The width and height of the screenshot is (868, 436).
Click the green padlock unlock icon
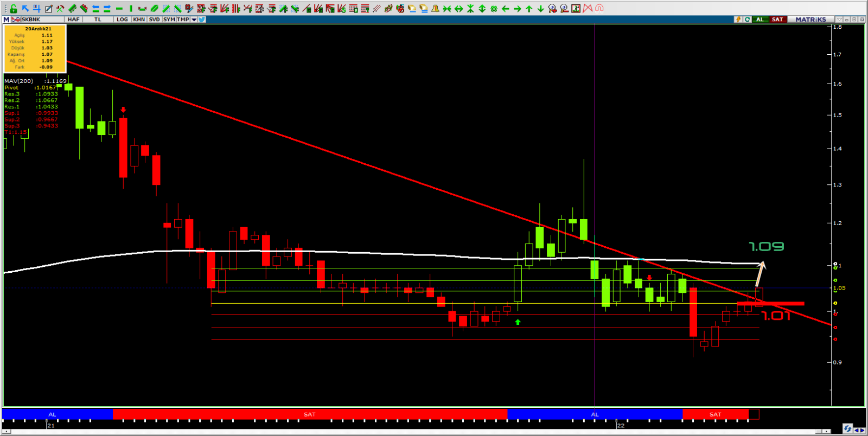(x=14, y=9)
